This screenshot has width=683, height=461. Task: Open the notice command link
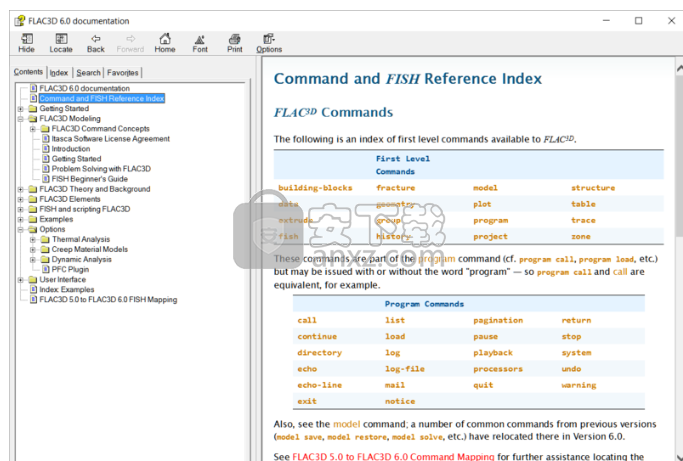400,401
